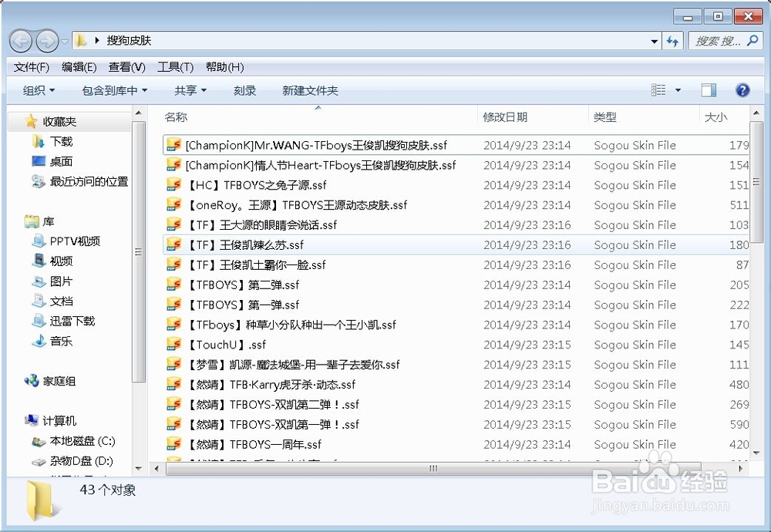
Task: Open the 文档 library
Action: click(61, 301)
